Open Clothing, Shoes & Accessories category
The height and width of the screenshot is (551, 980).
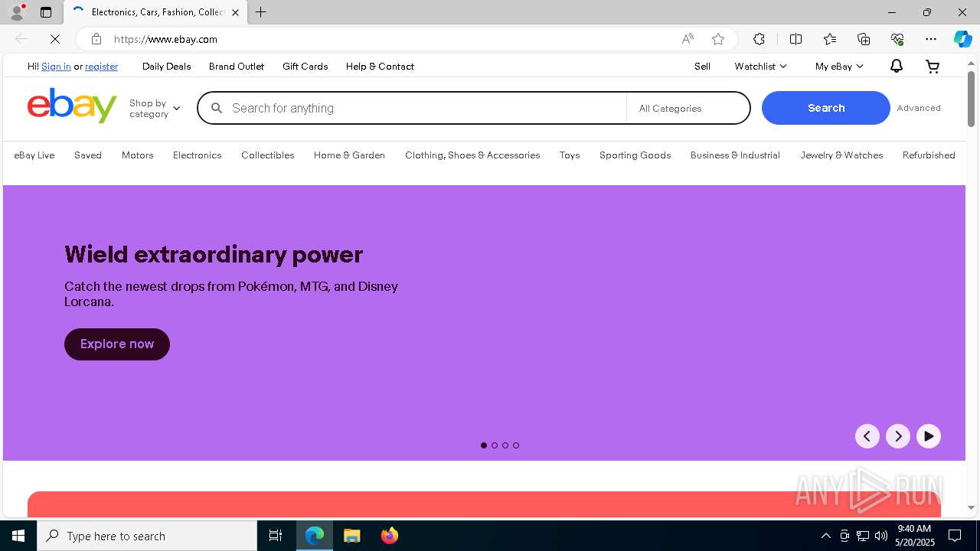pos(472,155)
